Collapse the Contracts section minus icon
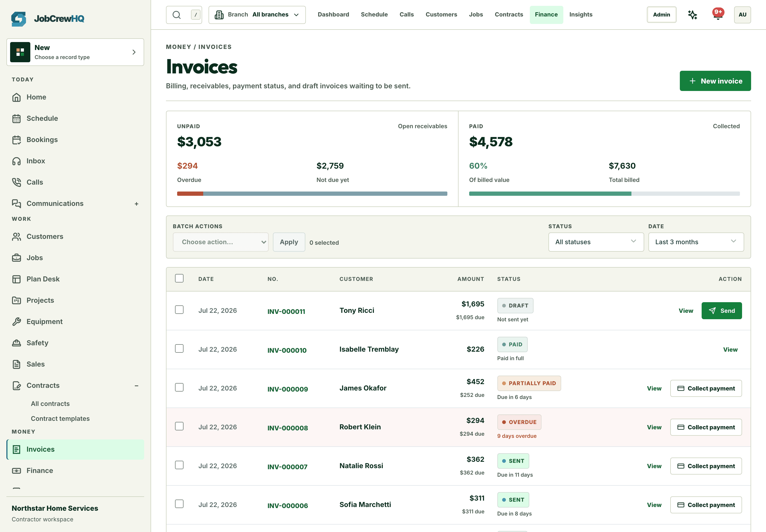 (x=136, y=386)
